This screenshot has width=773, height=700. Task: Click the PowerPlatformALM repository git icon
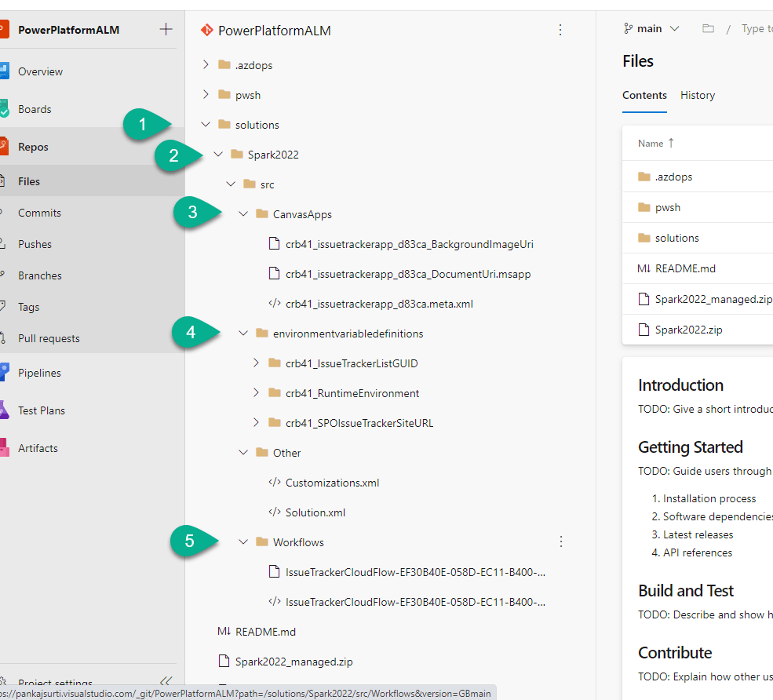coord(207,31)
